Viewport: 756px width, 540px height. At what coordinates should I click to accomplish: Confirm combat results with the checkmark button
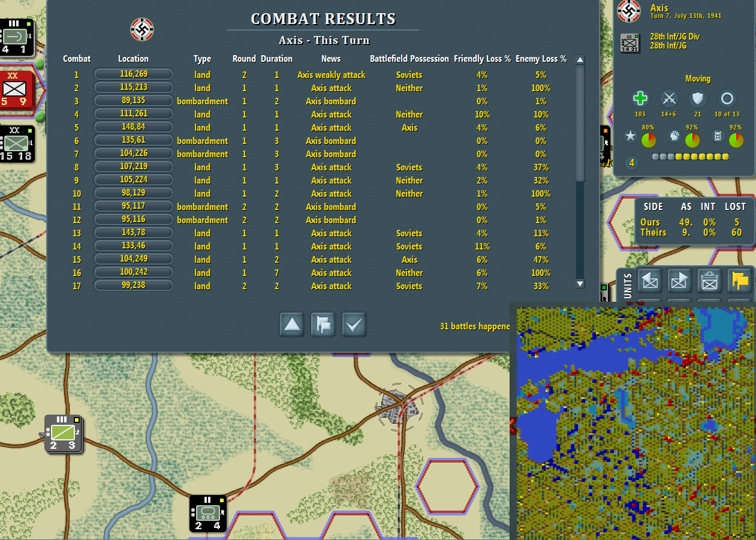[x=354, y=325]
